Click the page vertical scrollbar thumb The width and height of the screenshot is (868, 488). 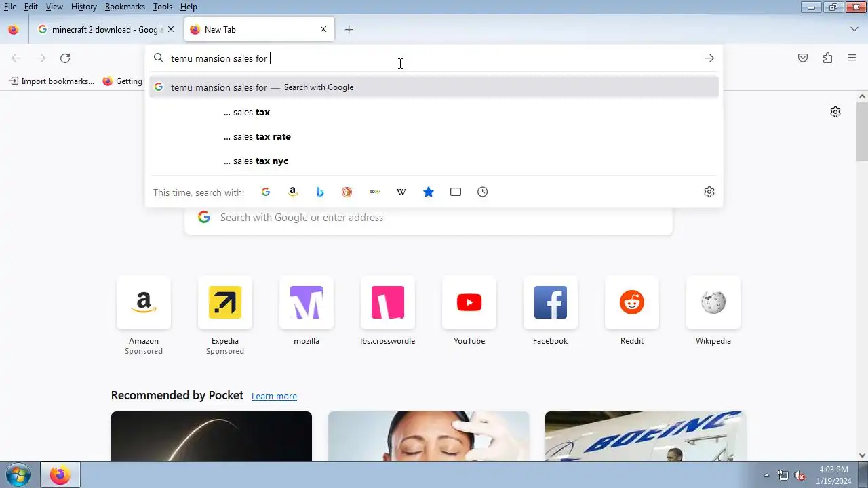[862, 132]
